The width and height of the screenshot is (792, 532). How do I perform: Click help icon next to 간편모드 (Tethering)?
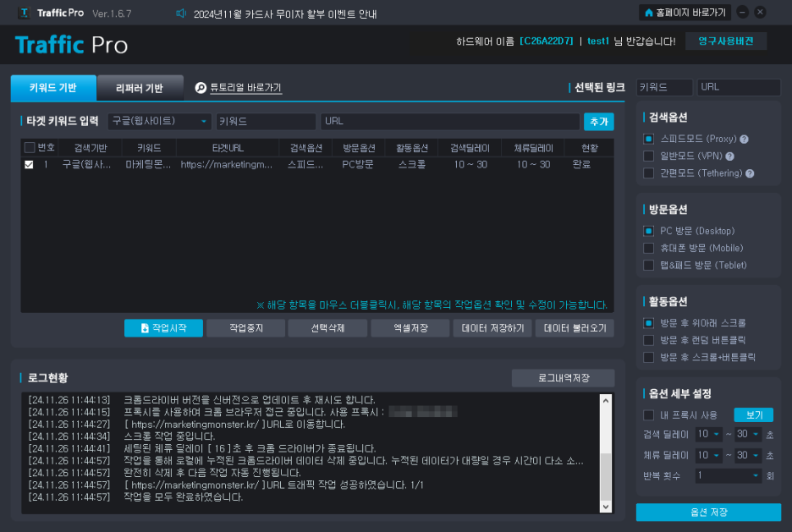click(750, 173)
